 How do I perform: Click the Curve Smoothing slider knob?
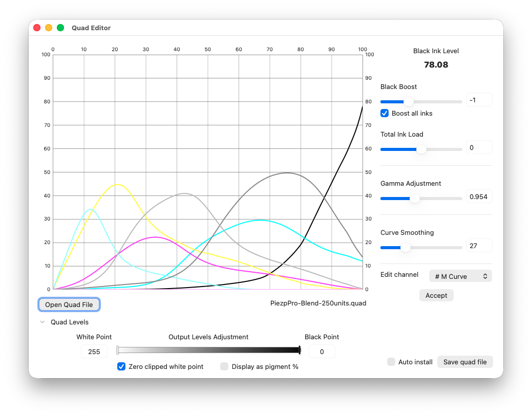click(x=406, y=248)
